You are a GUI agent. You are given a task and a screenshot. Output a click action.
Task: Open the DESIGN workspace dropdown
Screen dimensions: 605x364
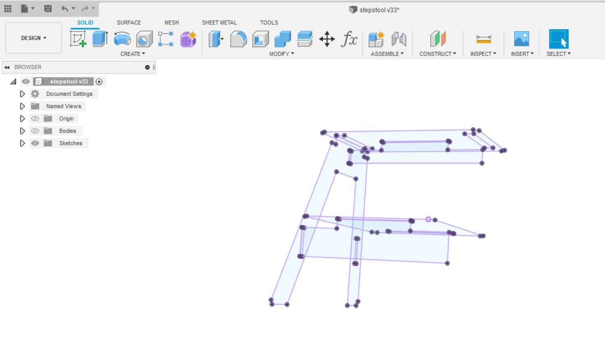34,38
